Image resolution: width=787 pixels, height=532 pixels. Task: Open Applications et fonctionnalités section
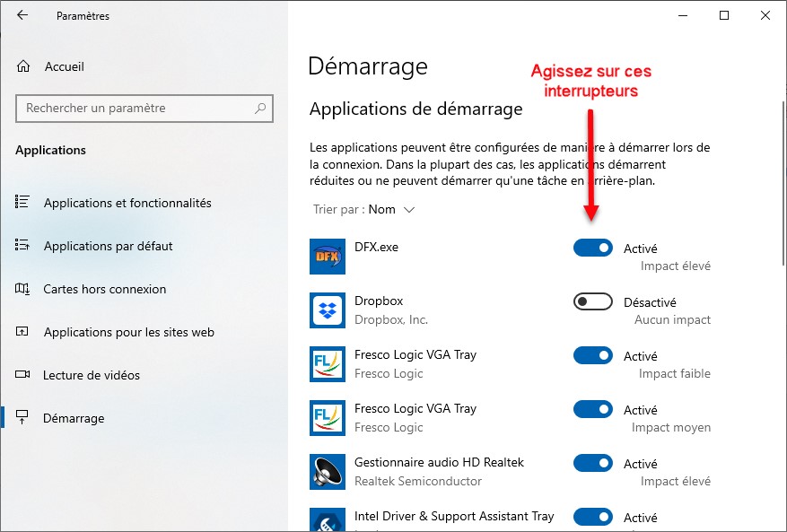coord(127,203)
